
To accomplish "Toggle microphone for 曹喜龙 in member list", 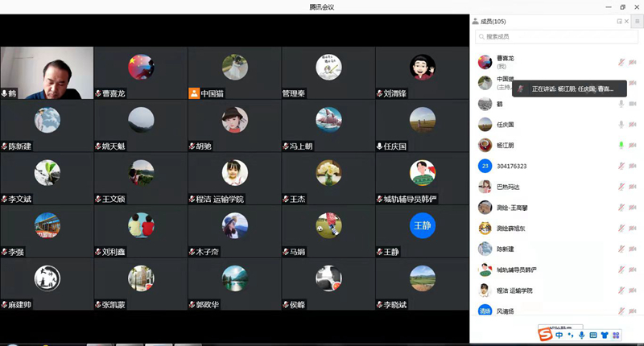I will pos(621,62).
